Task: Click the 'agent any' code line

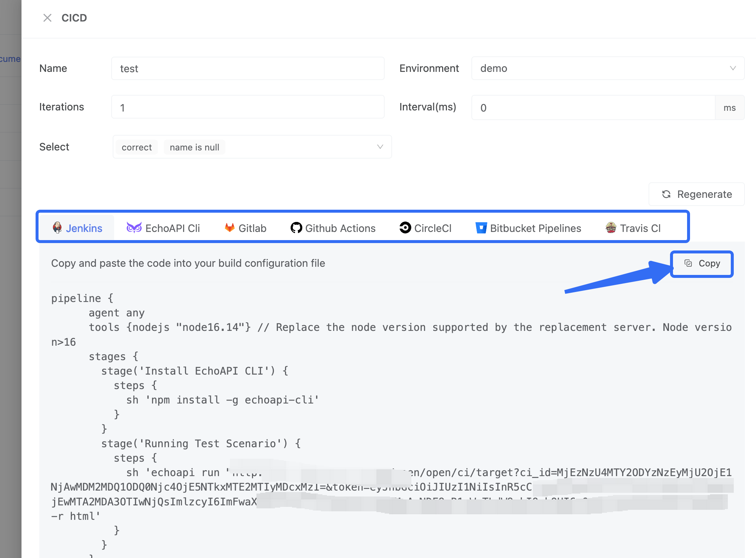Action: 116,313
